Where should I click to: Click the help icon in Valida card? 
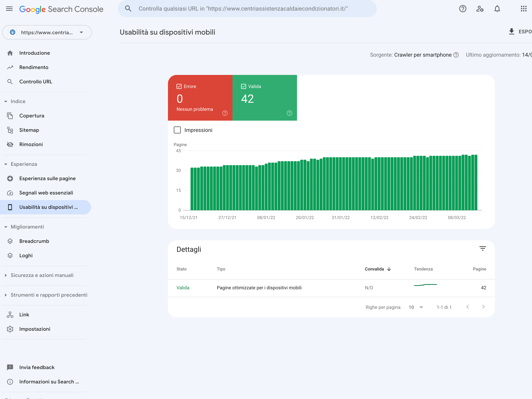(x=289, y=113)
